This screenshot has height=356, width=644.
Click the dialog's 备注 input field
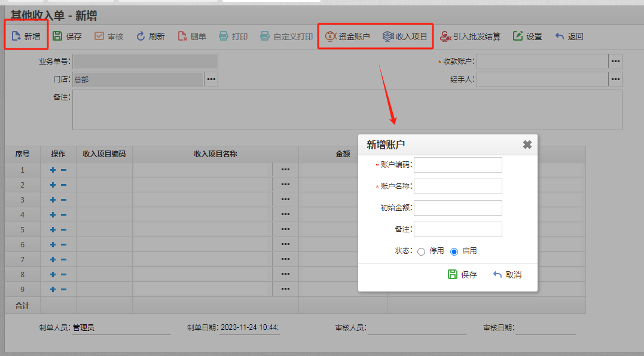[x=457, y=229]
